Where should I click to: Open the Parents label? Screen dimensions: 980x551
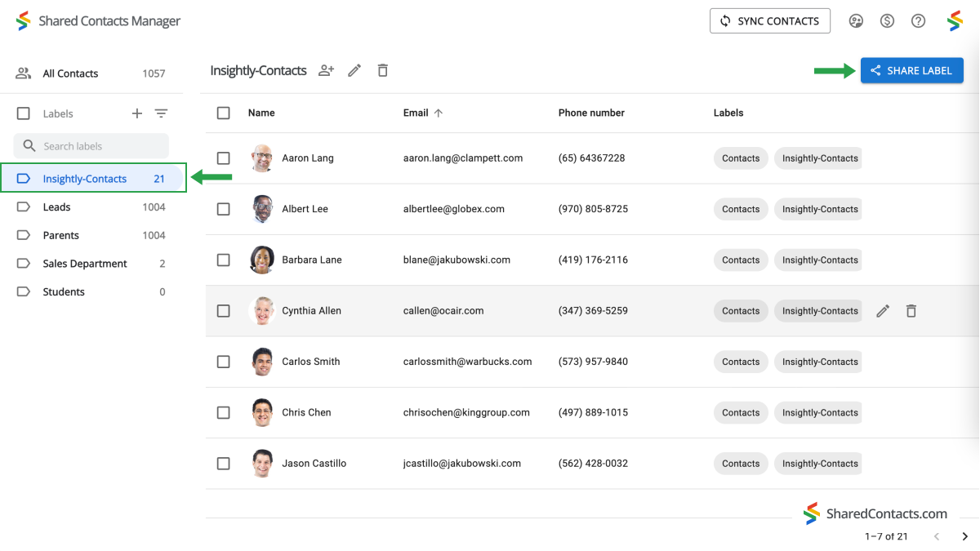pos(91,235)
